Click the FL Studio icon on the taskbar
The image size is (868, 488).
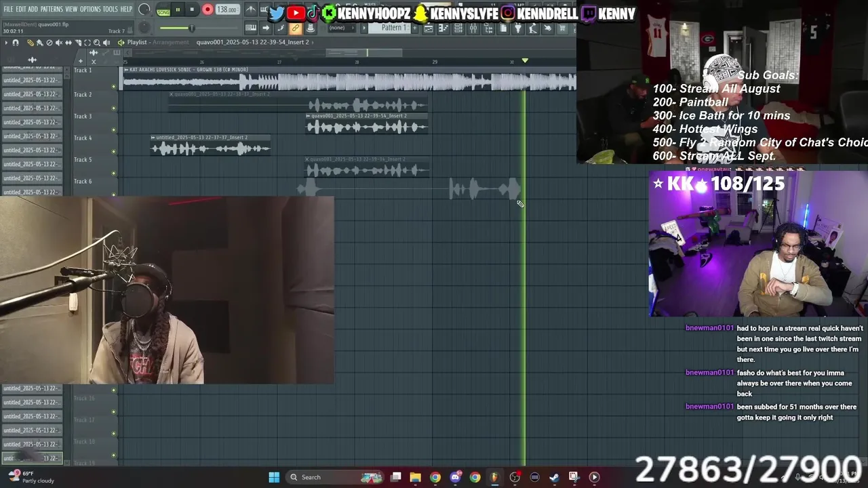(x=494, y=477)
